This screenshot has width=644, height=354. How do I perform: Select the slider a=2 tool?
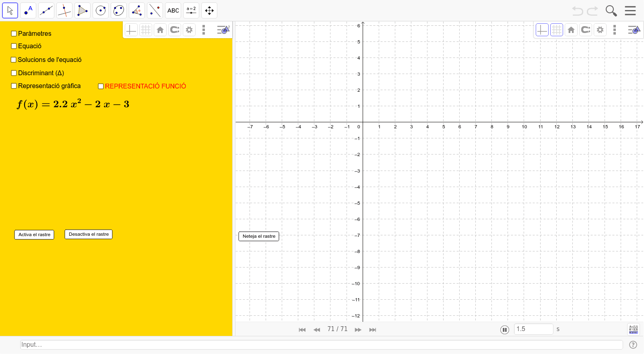pos(191,10)
